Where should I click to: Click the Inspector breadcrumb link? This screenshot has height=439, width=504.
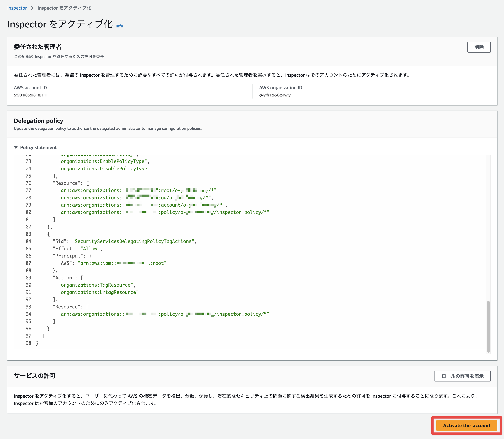[17, 8]
